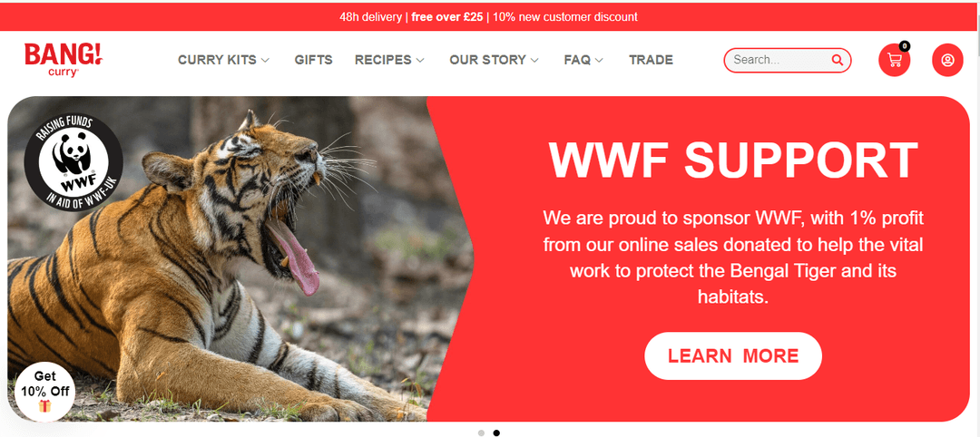This screenshot has width=980, height=437.
Task: Click the delivery and discount announcement banner
Action: 490,17
